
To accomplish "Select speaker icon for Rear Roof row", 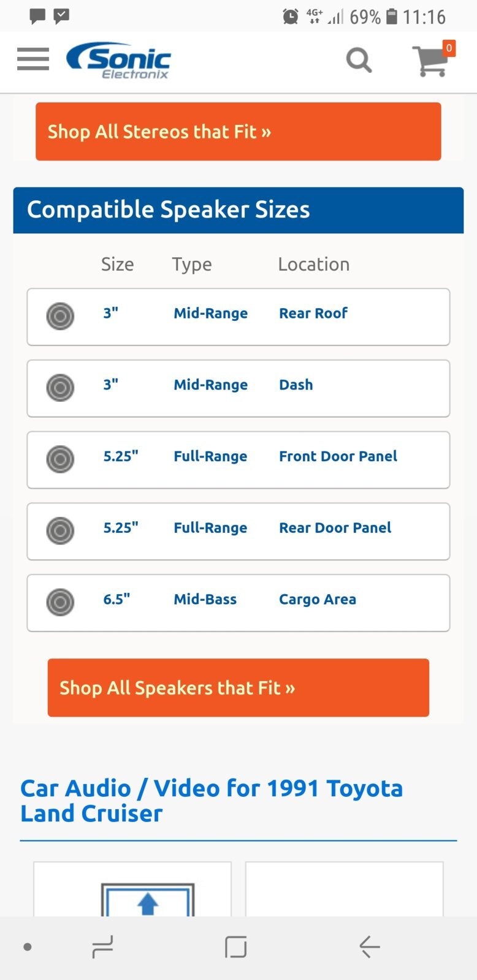I will click(60, 317).
